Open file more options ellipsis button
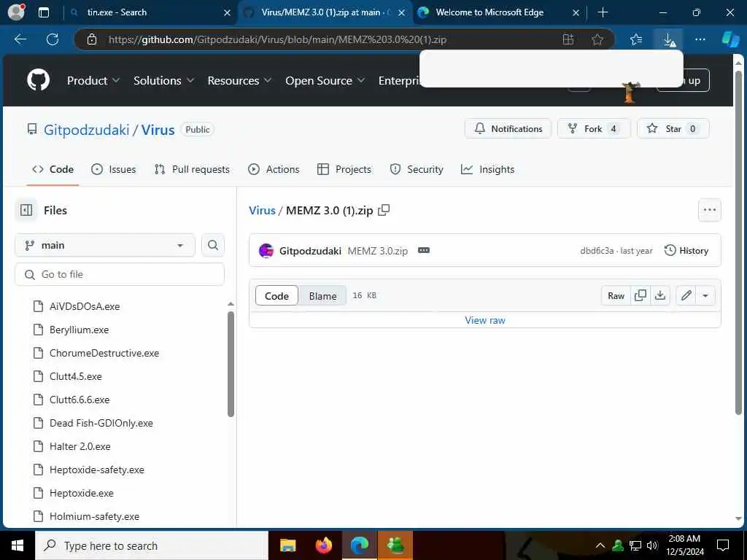The height and width of the screenshot is (560, 747). (x=709, y=210)
